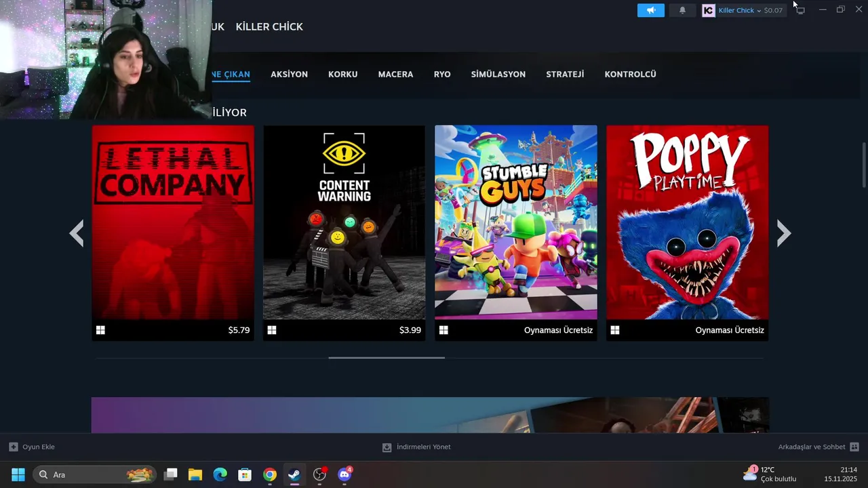This screenshot has height=488, width=868.
Task: Switch to OBS Studio on the taskbar
Action: tap(319, 474)
